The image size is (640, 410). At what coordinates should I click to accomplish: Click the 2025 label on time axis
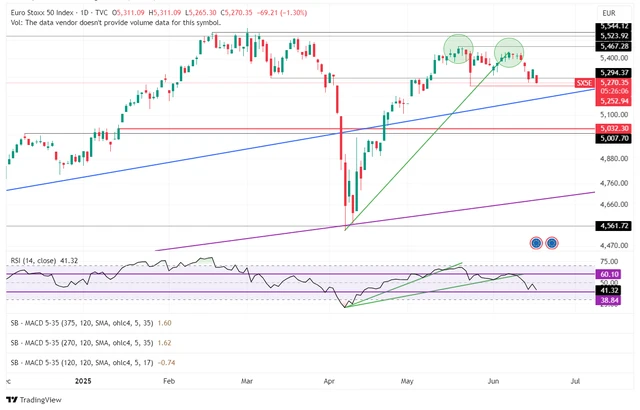tap(83, 381)
